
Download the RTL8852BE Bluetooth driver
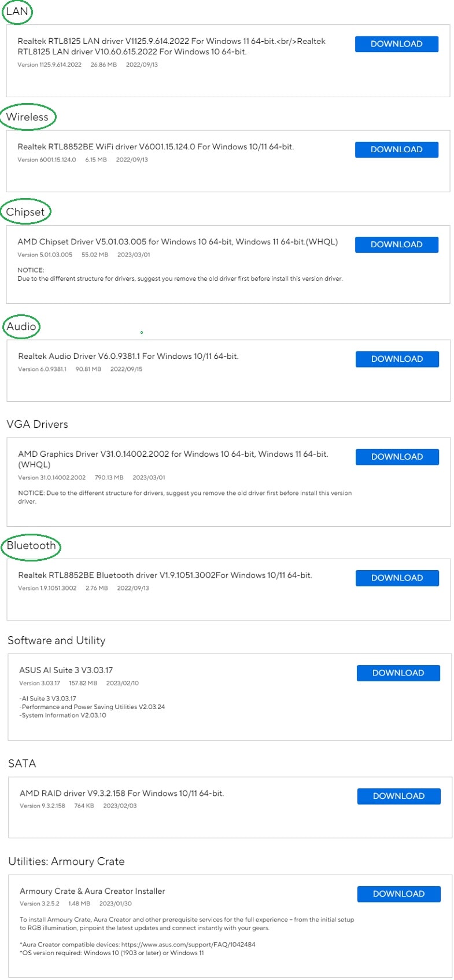click(x=397, y=578)
